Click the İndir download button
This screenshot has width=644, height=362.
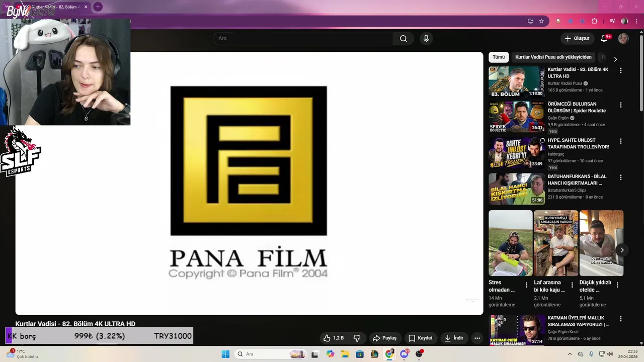click(453, 338)
